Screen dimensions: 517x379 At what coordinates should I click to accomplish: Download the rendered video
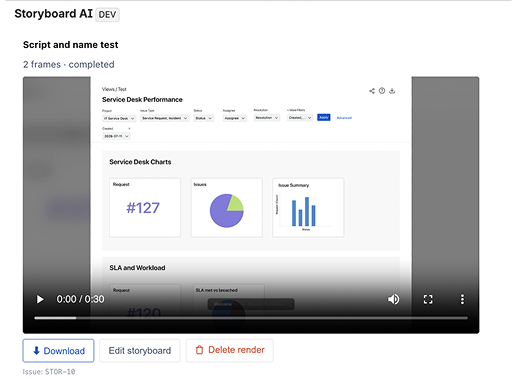[58, 351]
